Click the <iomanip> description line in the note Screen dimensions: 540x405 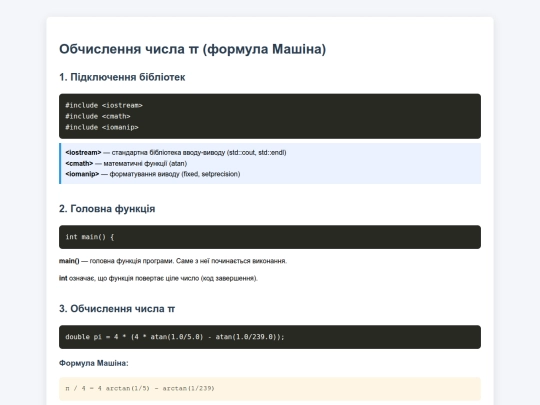pyautogui.click(x=153, y=174)
